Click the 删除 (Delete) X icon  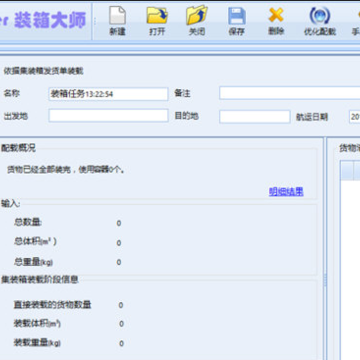pos(276,21)
